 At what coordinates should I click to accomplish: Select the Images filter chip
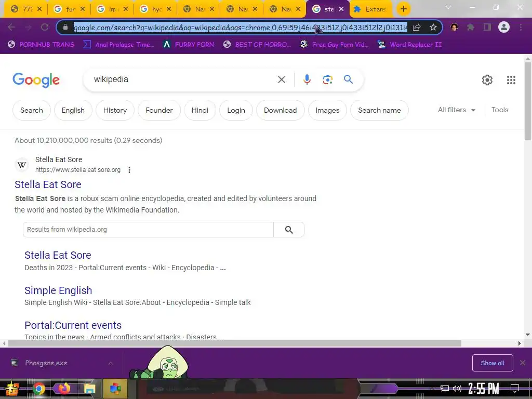(327, 110)
